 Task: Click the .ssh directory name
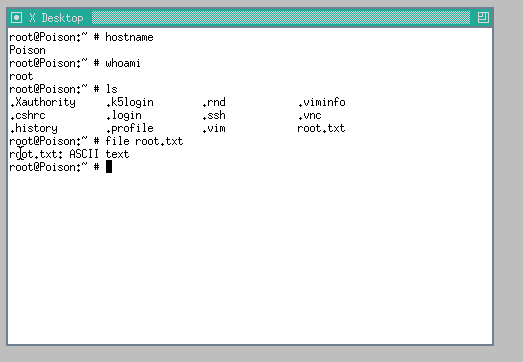[214, 115]
